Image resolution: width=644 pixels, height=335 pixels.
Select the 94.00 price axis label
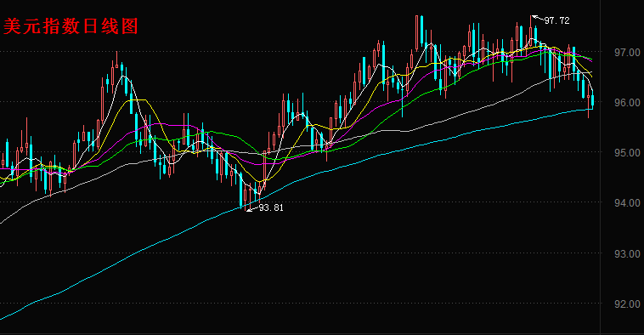click(627, 203)
